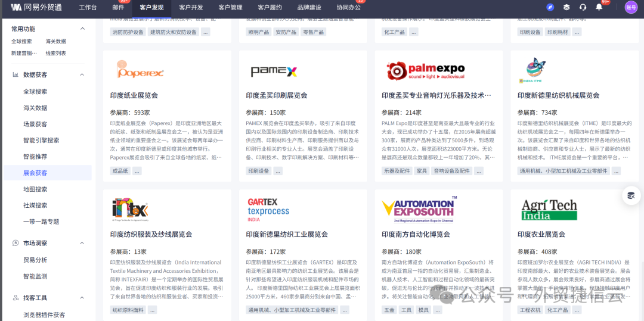The width and height of the screenshot is (644, 321).
Task: Click the 市场洞察 coin icon
Action: (x=16, y=243)
